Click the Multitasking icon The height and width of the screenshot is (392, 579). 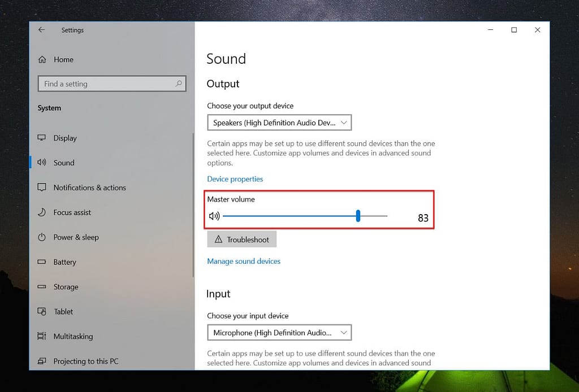42,336
